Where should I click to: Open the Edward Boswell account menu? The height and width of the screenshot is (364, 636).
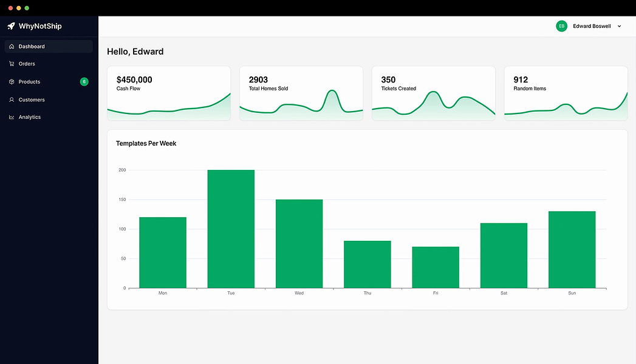(x=589, y=26)
